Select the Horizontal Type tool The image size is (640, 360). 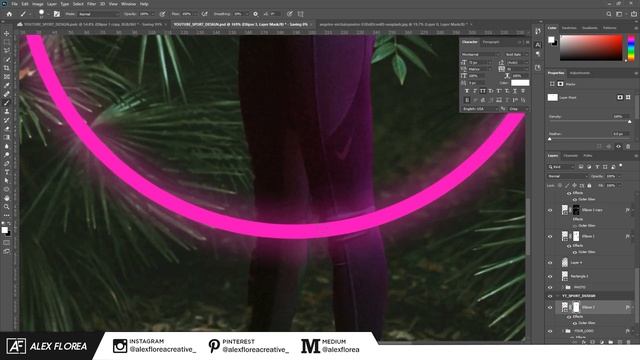tap(7, 172)
